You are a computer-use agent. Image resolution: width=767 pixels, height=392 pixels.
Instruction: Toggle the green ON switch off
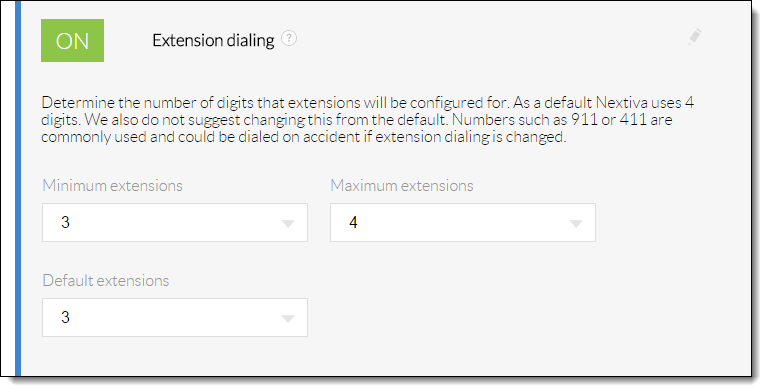[72, 41]
